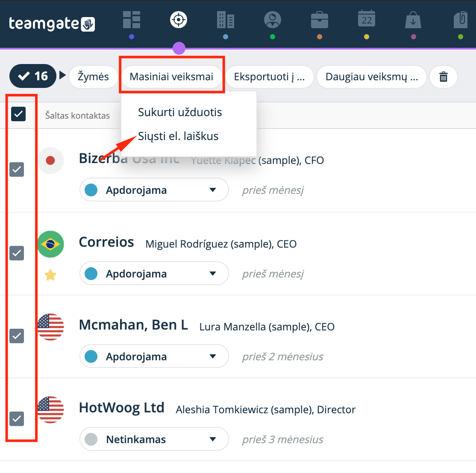The width and height of the screenshot is (476, 473).
Task: Open the paperclip files icon
Action: (461, 20)
